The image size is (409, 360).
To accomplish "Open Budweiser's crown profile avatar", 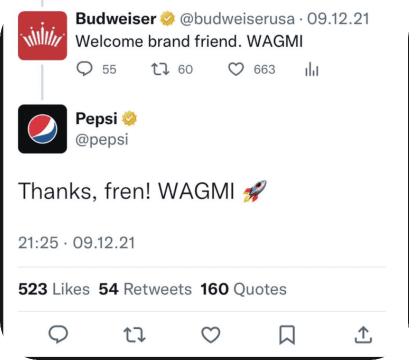I will point(42,36).
